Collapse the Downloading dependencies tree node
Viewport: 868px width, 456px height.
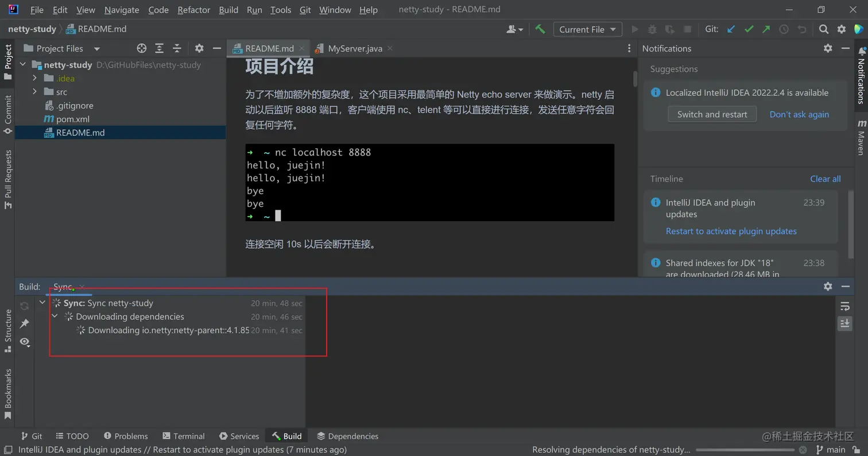click(55, 316)
